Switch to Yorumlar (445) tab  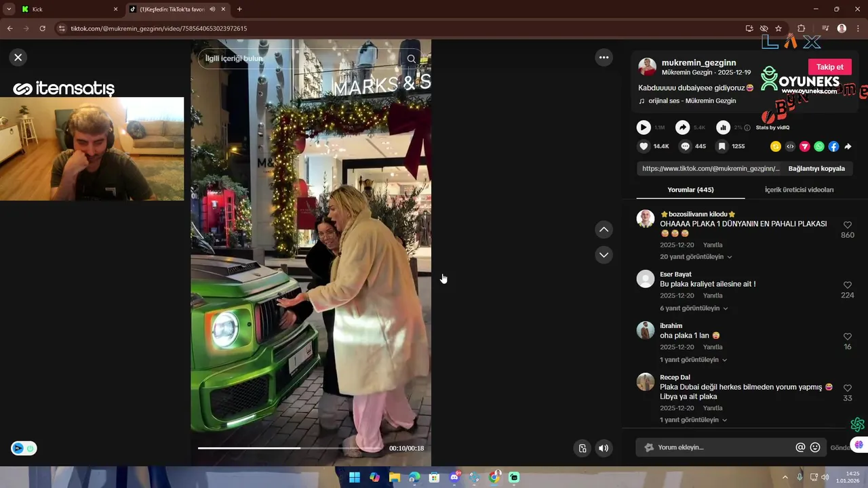[x=690, y=190]
